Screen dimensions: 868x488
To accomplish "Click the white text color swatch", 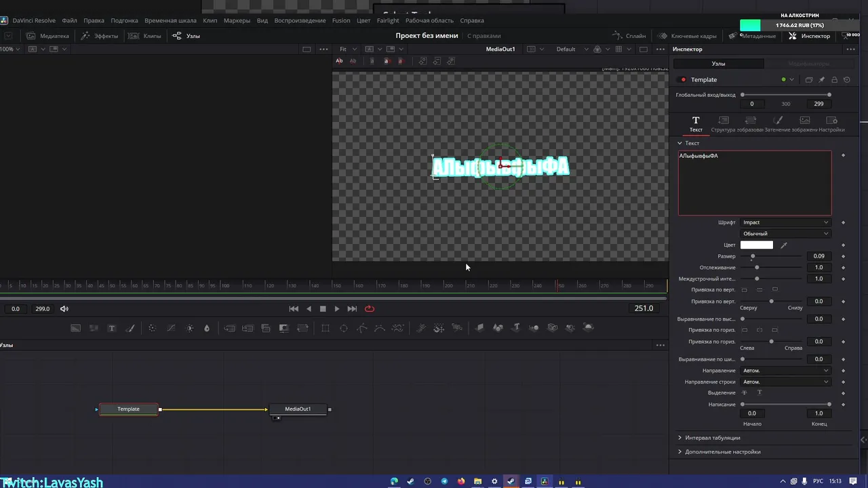I will point(757,245).
